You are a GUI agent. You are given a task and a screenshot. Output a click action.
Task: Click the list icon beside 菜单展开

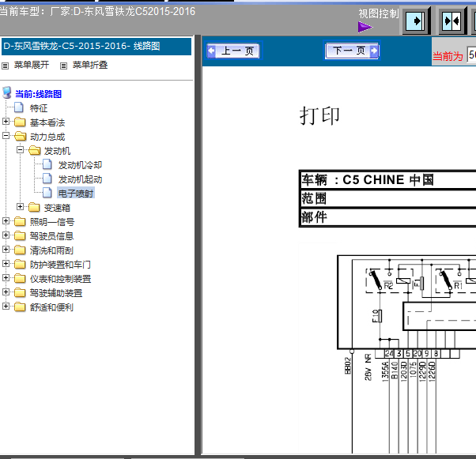(6, 66)
